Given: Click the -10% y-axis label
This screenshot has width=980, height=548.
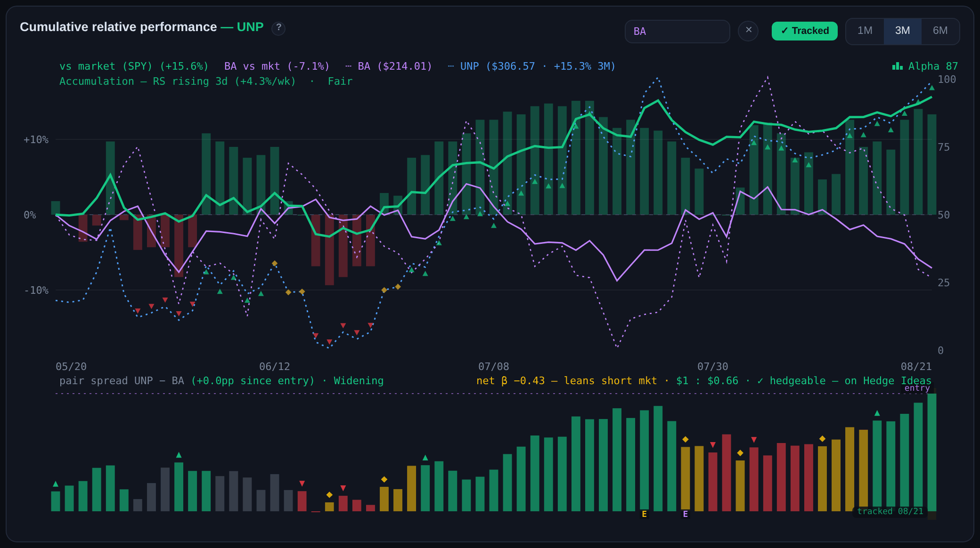Looking at the screenshot, I should point(36,290).
